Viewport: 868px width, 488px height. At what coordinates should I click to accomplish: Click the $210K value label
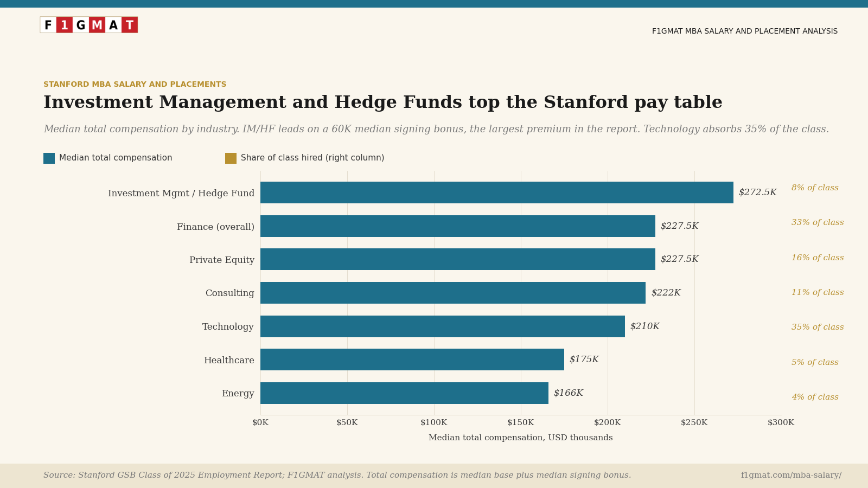tap(644, 326)
